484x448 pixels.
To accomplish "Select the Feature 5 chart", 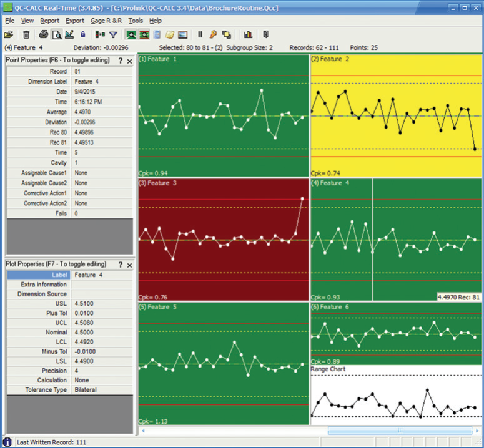I will click(224, 364).
